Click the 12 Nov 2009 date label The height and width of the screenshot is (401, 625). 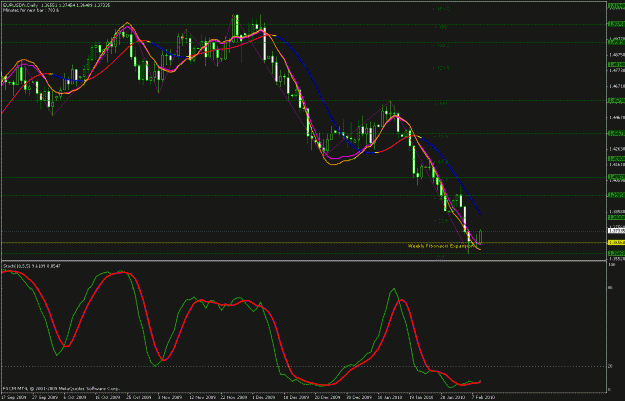click(x=202, y=397)
